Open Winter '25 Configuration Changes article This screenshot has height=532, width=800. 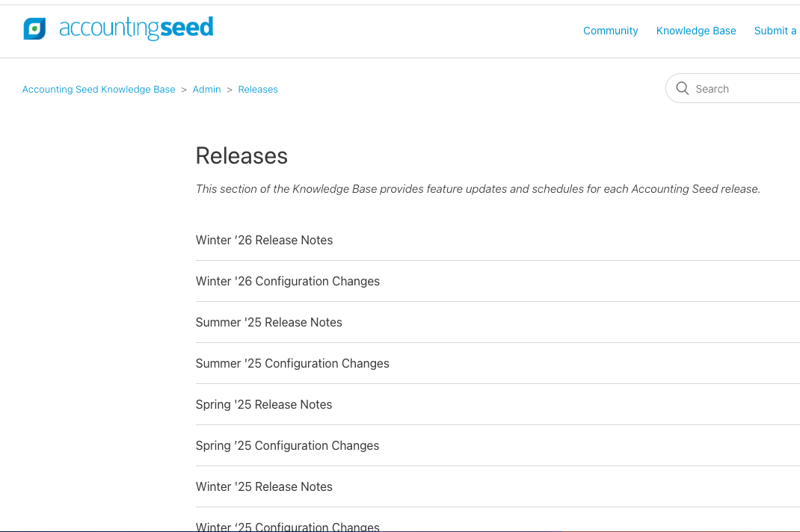click(x=287, y=526)
